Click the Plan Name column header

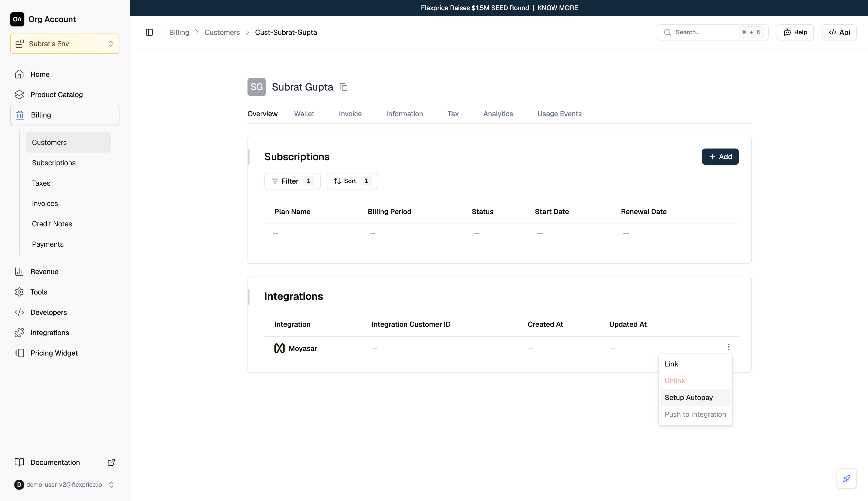point(292,212)
